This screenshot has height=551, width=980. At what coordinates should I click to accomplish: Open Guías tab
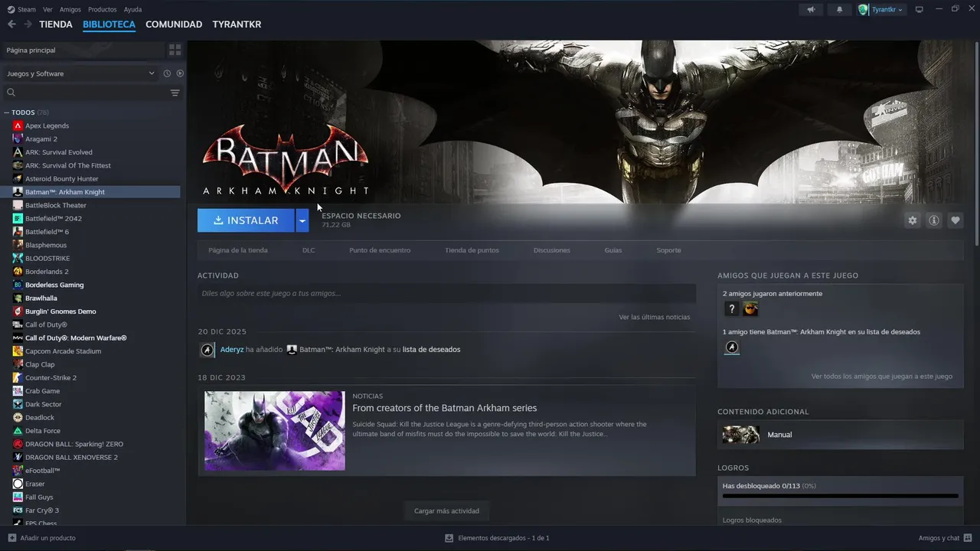coord(613,250)
